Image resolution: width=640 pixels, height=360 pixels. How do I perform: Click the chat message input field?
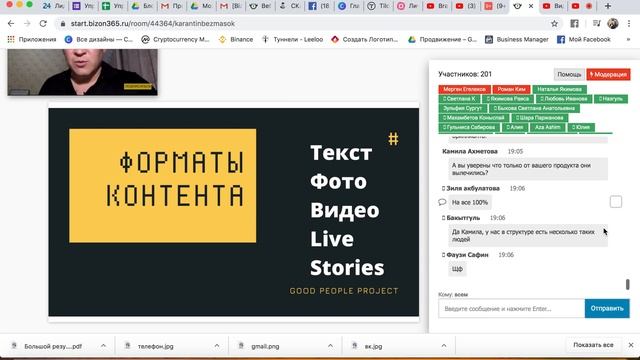coord(511,308)
